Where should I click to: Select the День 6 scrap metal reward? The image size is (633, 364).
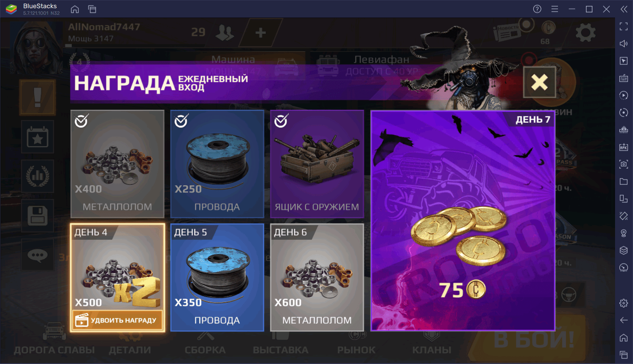tap(317, 277)
